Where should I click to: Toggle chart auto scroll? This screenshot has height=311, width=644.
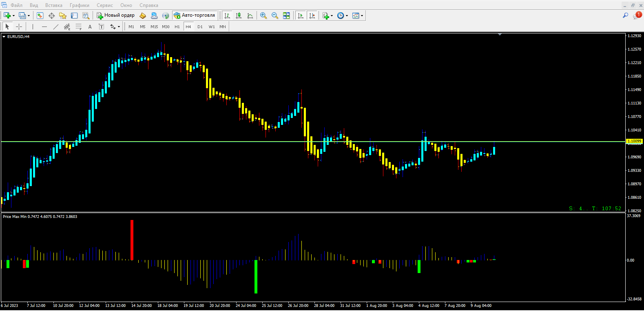coord(301,16)
